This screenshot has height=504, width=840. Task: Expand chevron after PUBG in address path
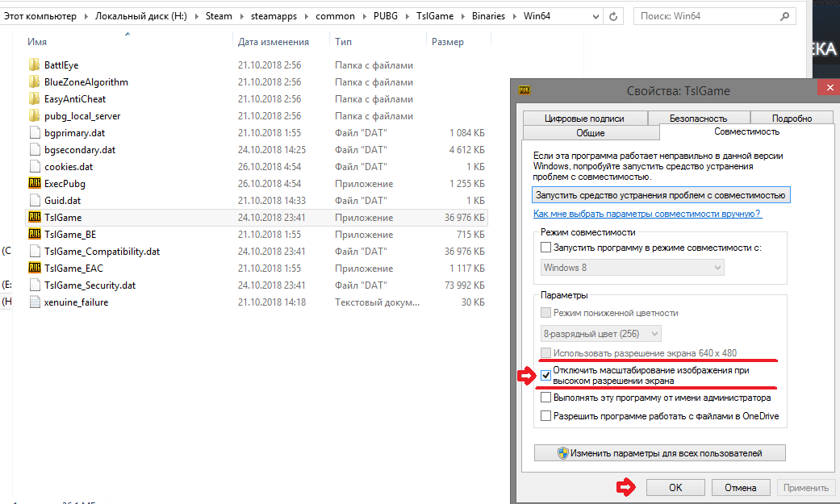(x=407, y=16)
